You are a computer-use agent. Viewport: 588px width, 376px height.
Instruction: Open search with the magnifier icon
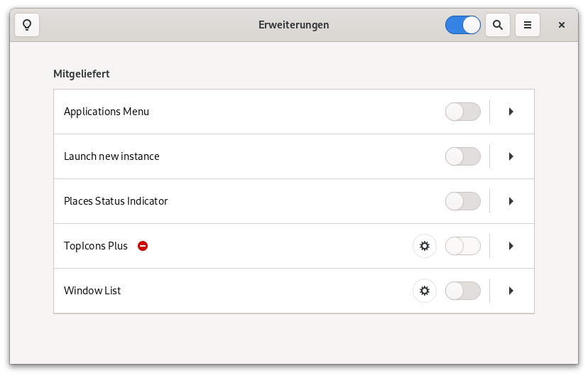[498, 25]
